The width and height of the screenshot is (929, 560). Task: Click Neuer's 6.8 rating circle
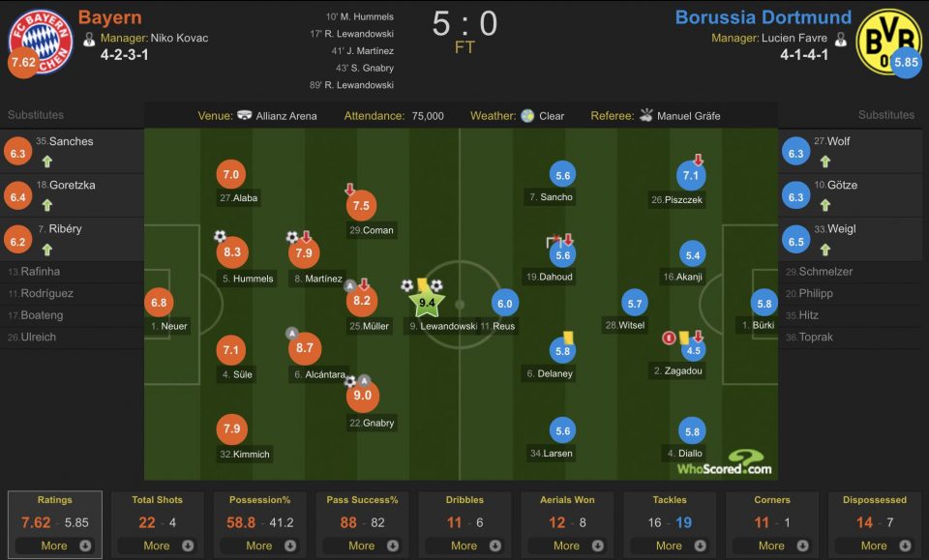159,303
